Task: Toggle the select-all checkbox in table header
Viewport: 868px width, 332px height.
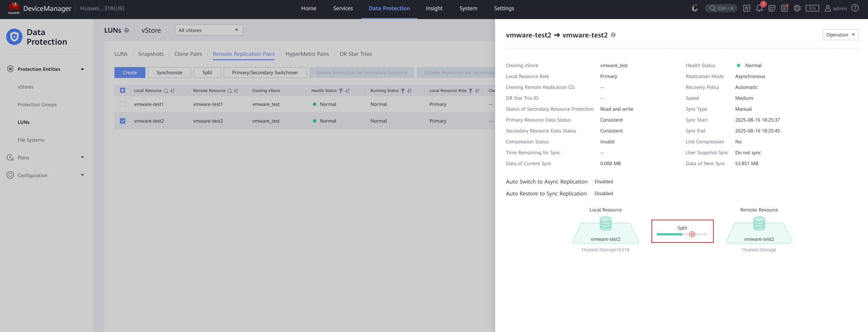Action: tap(123, 90)
